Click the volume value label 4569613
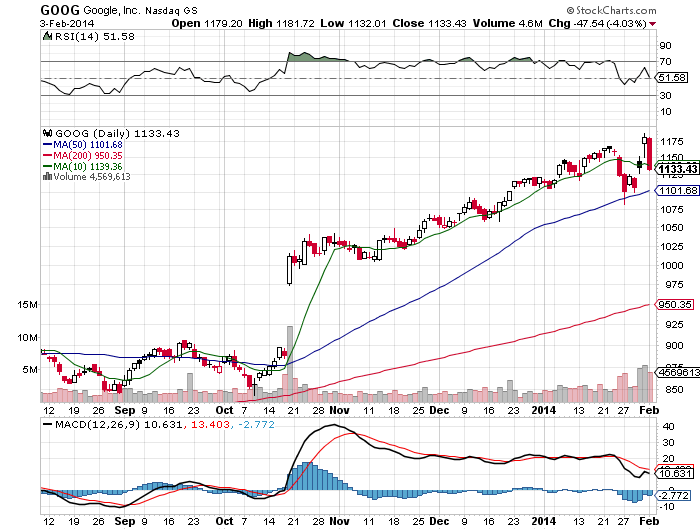This screenshot has height=530, width=700. click(x=678, y=372)
